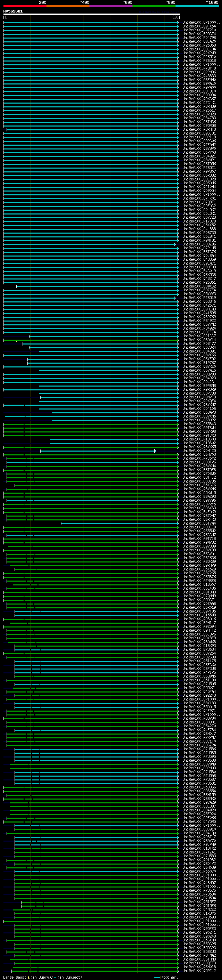Pick the UniRef100_A8BZW6 label
The image size is (222, 980).
[199, 244]
